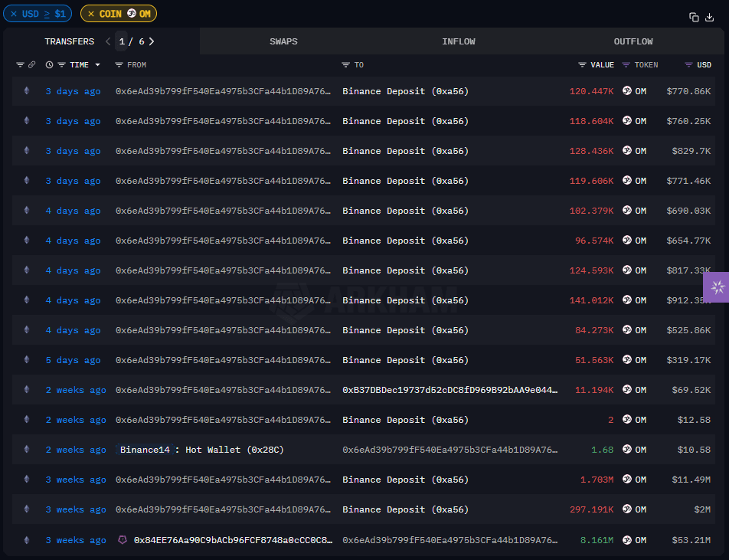The height and width of the screenshot is (560, 729).
Task: Click the purple tag icon beside 0x84EE76 address
Action: pos(123,540)
